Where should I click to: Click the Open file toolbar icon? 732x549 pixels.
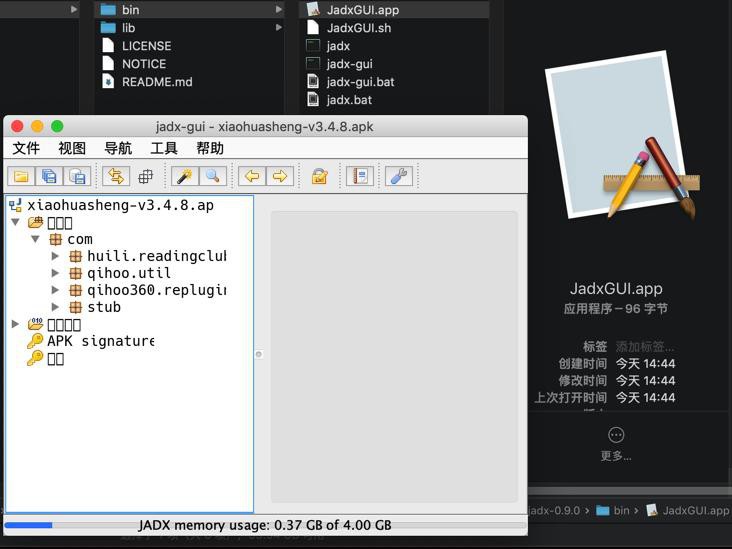[21, 176]
